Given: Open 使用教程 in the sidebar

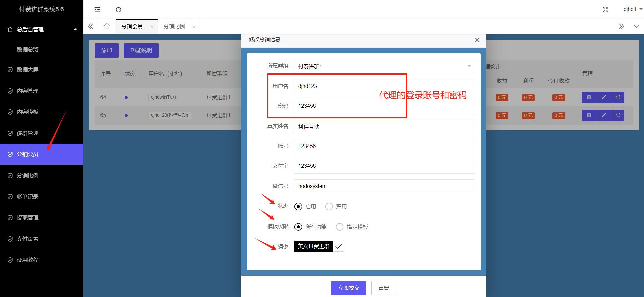Looking at the screenshot, I should pos(28,260).
